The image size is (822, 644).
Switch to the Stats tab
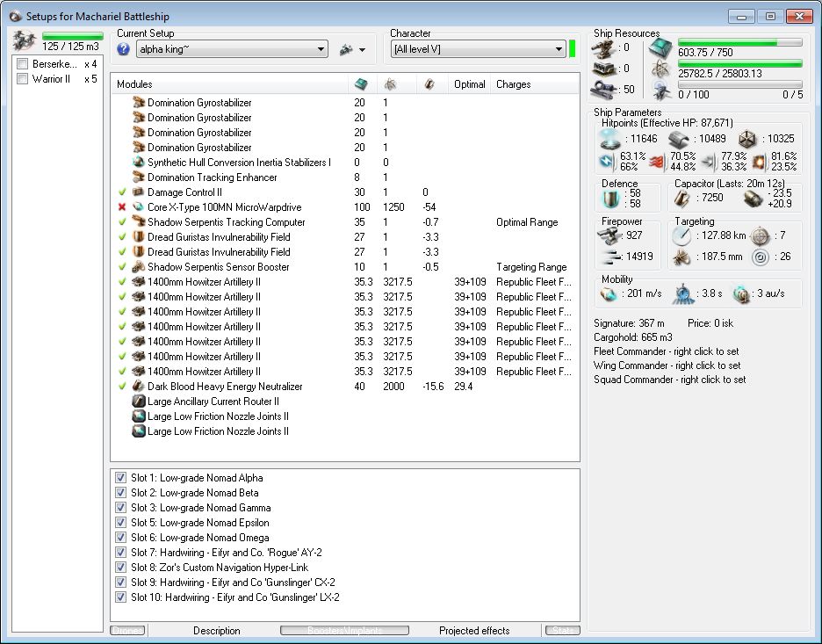563,630
